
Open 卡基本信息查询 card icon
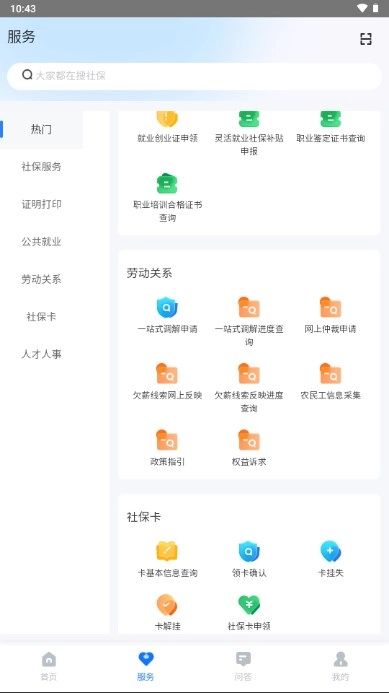pyautogui.click(x=167, y=551)
